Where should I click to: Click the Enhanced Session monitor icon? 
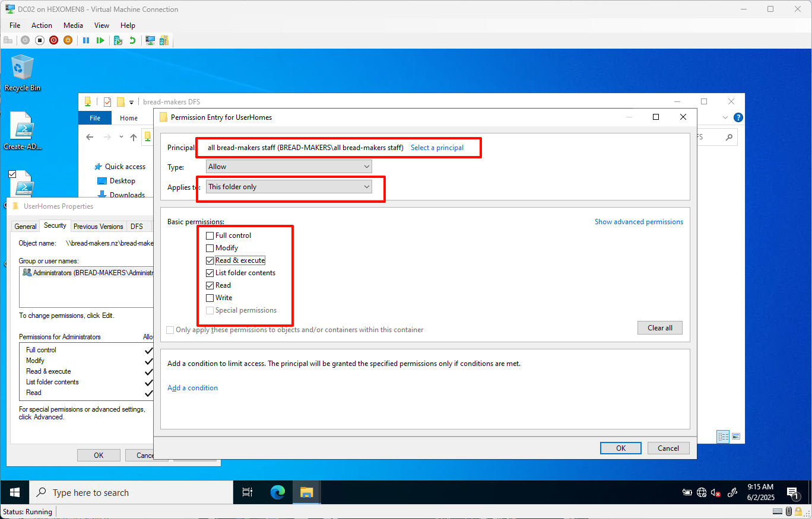click(x=150, y=40)
